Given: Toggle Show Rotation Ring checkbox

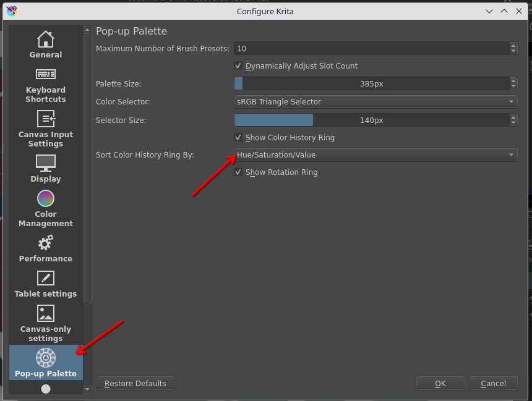Looking at the screenshot, I should click(238, 172).
